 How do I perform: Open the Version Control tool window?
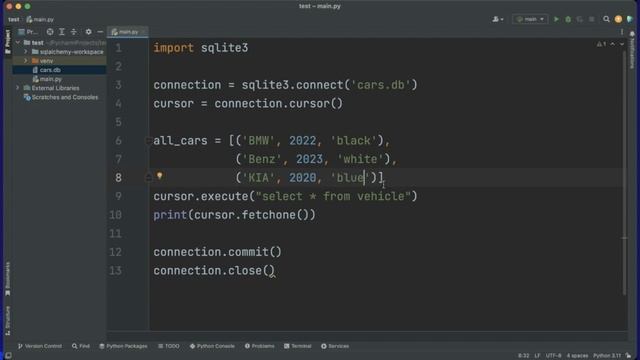click(x=40, y=346)
